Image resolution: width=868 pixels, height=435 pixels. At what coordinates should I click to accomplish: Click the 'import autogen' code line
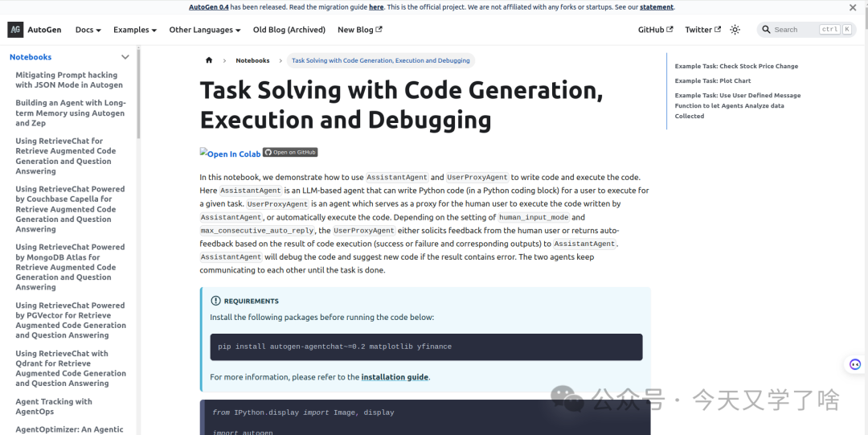click(x=243, y=433)
